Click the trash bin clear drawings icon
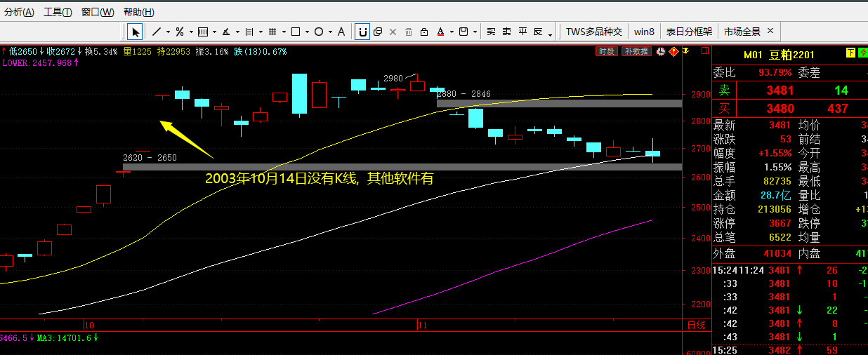 409,32
